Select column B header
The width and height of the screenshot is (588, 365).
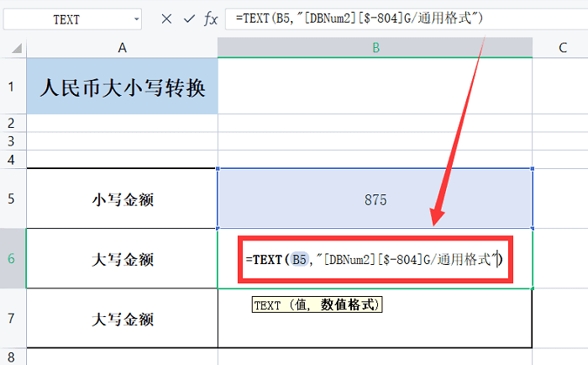click(375, 49)
